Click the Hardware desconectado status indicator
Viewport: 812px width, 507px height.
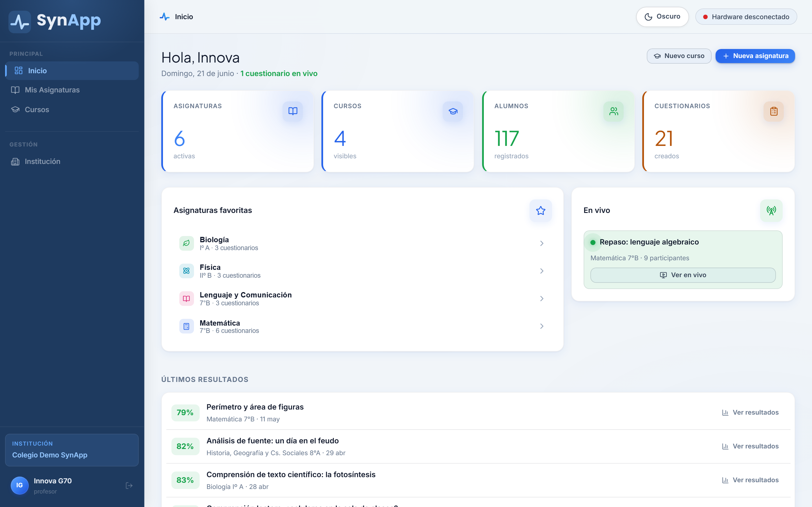pyautogui.click(x=746, y=17)
